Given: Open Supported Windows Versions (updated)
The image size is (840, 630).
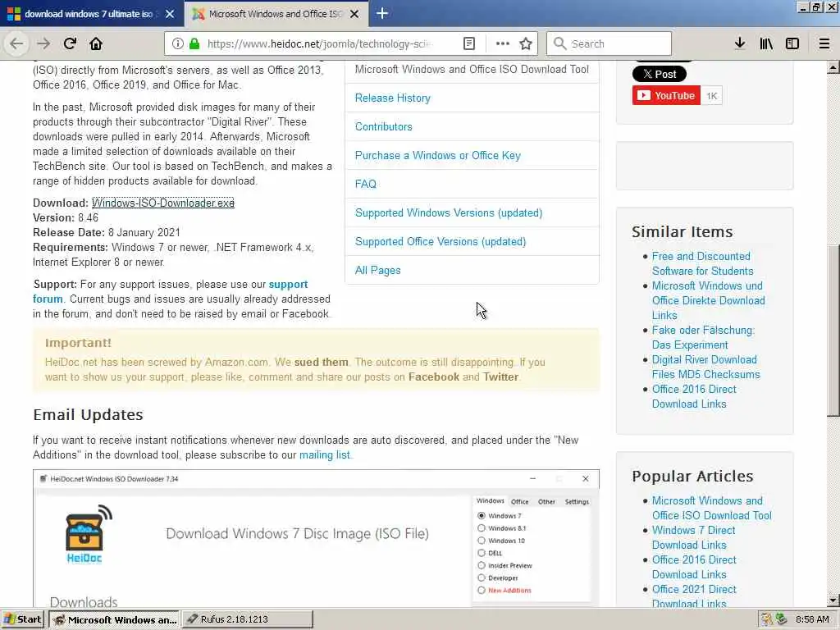Looking at the screenshot, I should point(449,213).
